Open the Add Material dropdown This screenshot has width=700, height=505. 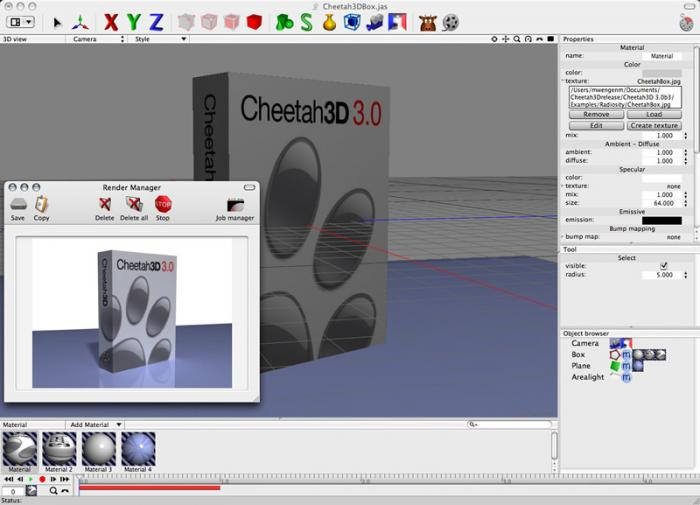[95, 425]
